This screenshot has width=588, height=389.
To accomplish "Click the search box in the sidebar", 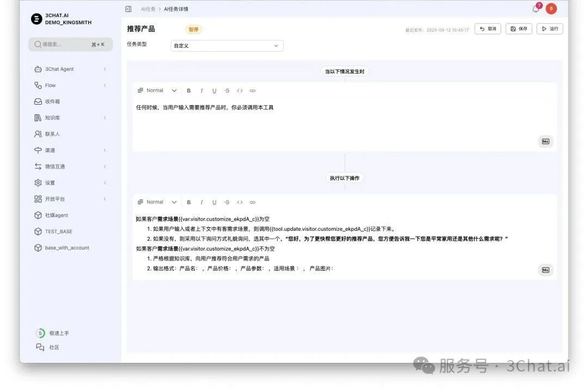I will 70,44.
